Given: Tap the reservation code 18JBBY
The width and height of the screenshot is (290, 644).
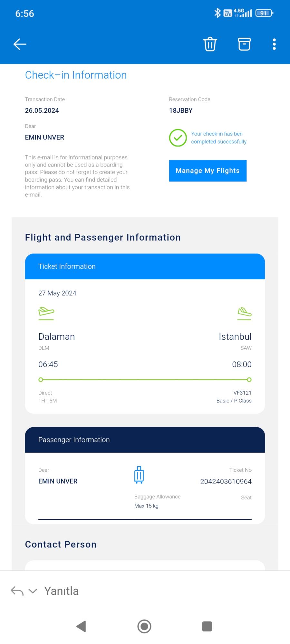Looking at the screenshot, I should tap(181, 110).
